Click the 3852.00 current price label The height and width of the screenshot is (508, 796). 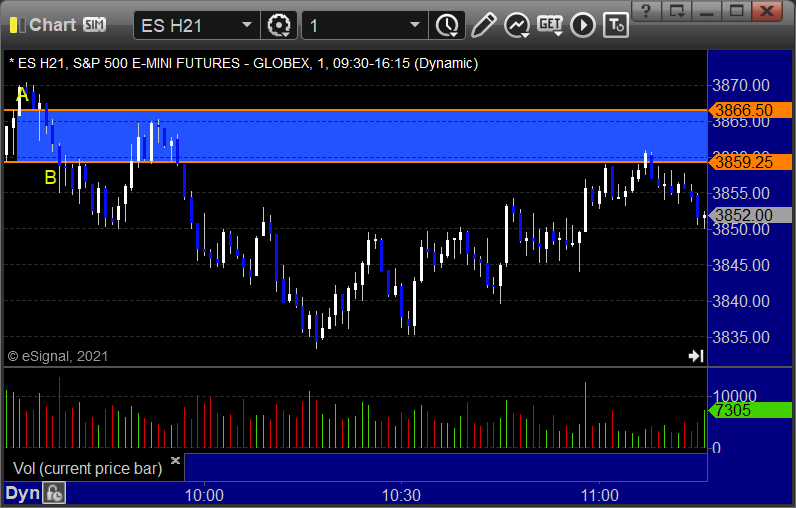pos(750,215)
